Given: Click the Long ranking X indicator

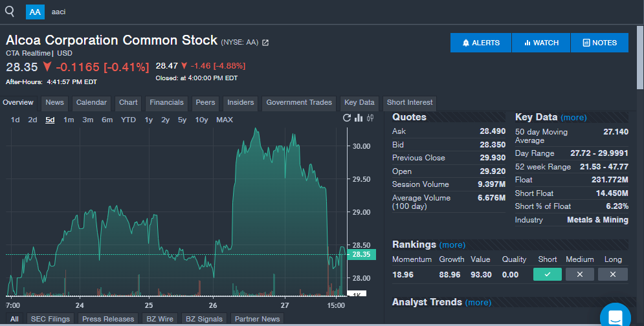Looking at the screenshot, I should point(613,274).
